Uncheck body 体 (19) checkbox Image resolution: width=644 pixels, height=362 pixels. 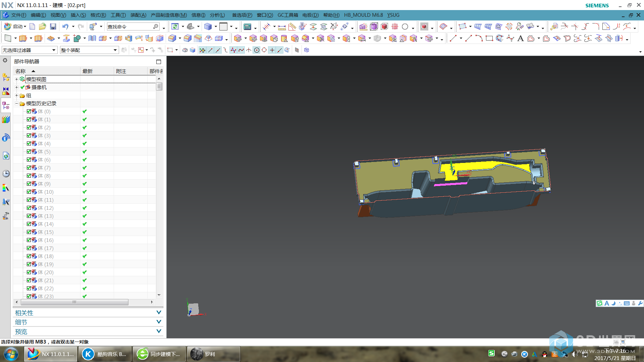tap(29, 264)
